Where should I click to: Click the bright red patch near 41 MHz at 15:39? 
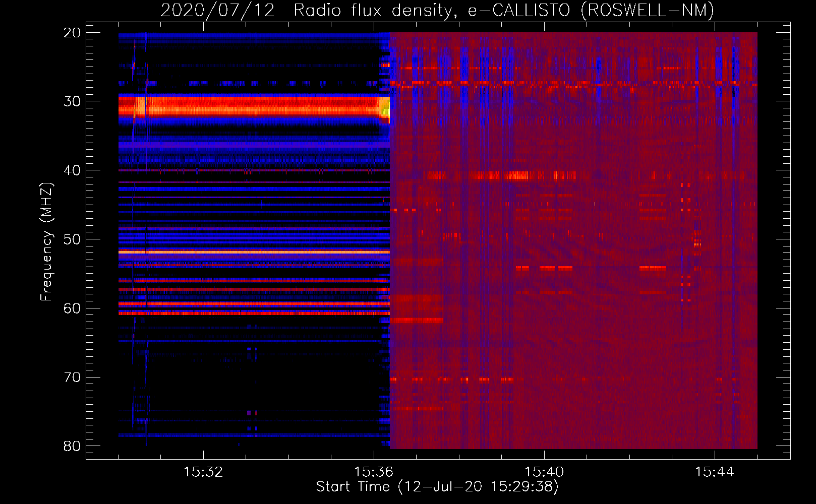(x=518, y=175)
